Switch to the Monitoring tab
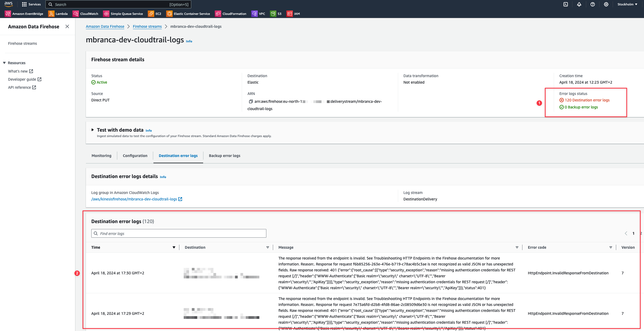Viewport: 644px width, 331px height. 101,156
